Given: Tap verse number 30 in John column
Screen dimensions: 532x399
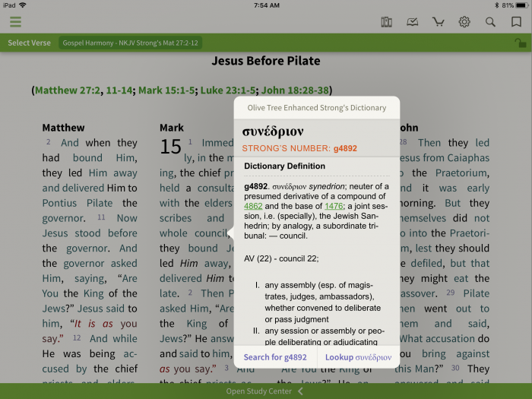Looking at the screenshot, I should tap(455, 368).
